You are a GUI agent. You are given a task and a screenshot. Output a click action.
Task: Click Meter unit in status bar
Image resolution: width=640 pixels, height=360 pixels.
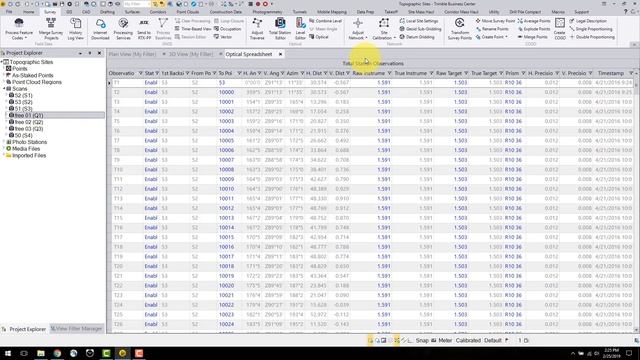(x=445, y=340)
